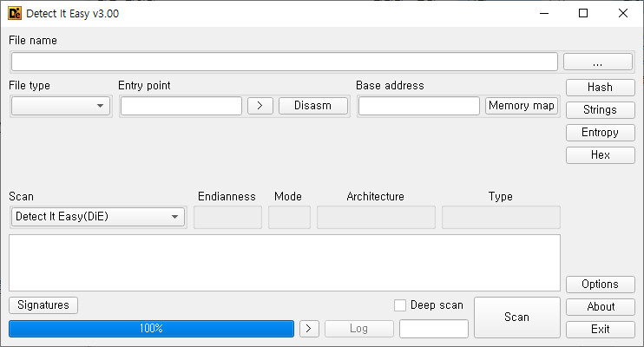
Task: Click the empty field beside Log
Action: 434,329
